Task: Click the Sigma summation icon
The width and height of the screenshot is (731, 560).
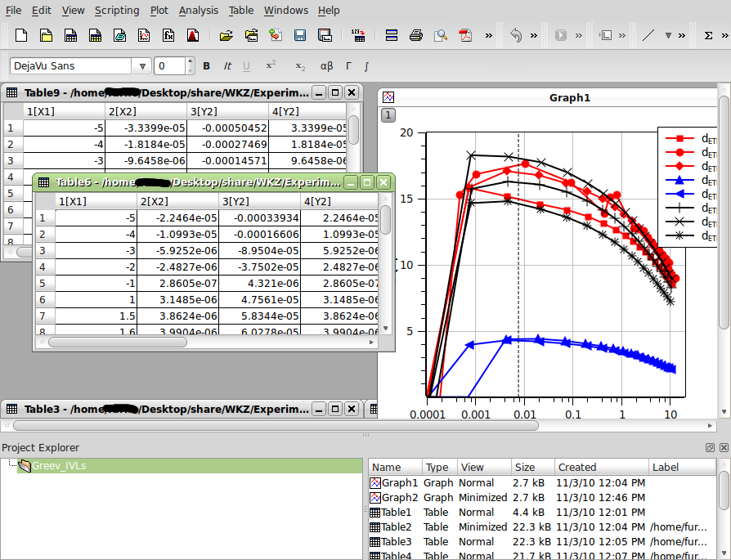Action: (707, 35)
